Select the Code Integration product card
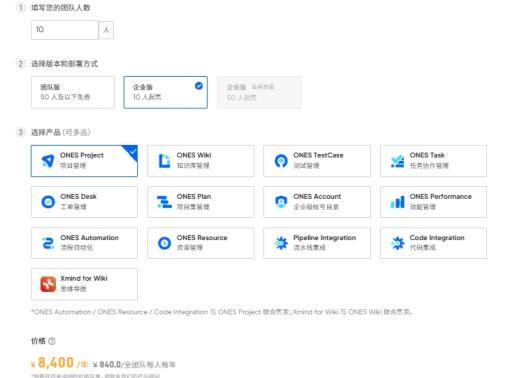This screenshot has width=508, height=378. coord(433,243)
